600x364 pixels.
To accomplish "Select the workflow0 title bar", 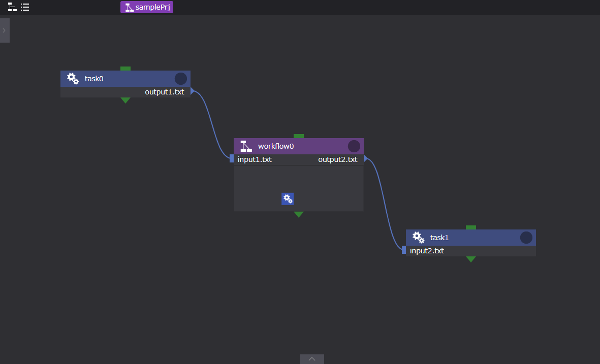I will (300, 146).
